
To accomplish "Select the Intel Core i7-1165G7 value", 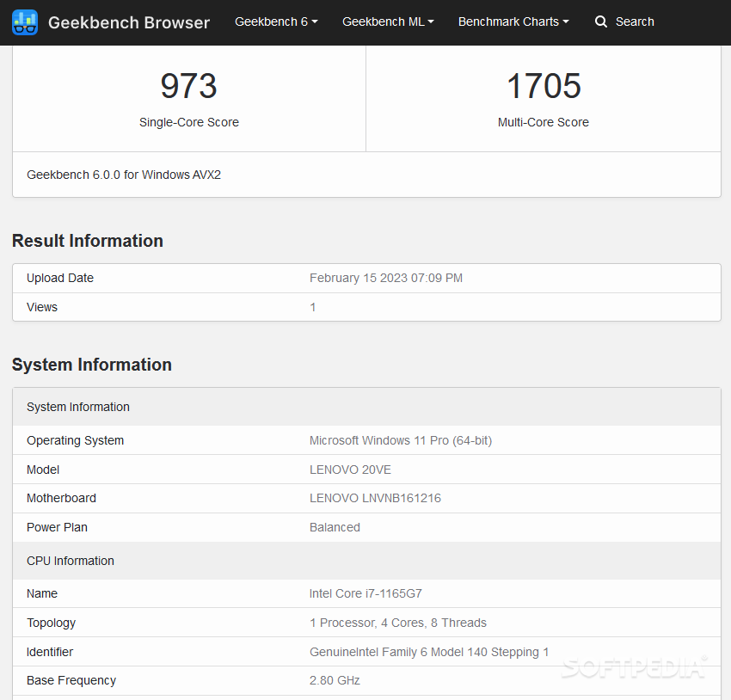I will (365, 593).
